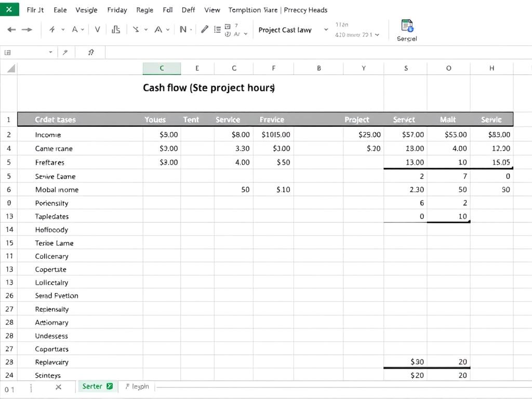Open the Project Cast lawy dropdown
The height and width of the screenshot is (399, 532).
[326, 30]
